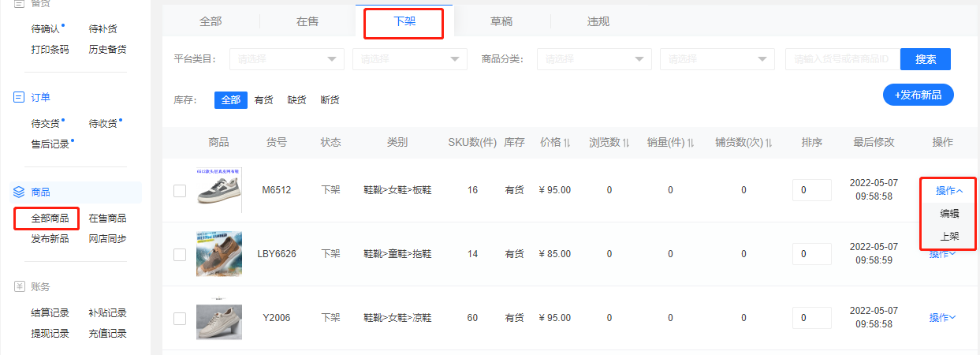The height and width of the screenshot is (355, 980).
Task: Focus the 货号 or 商品ID search field
Action: coord(841,59)
